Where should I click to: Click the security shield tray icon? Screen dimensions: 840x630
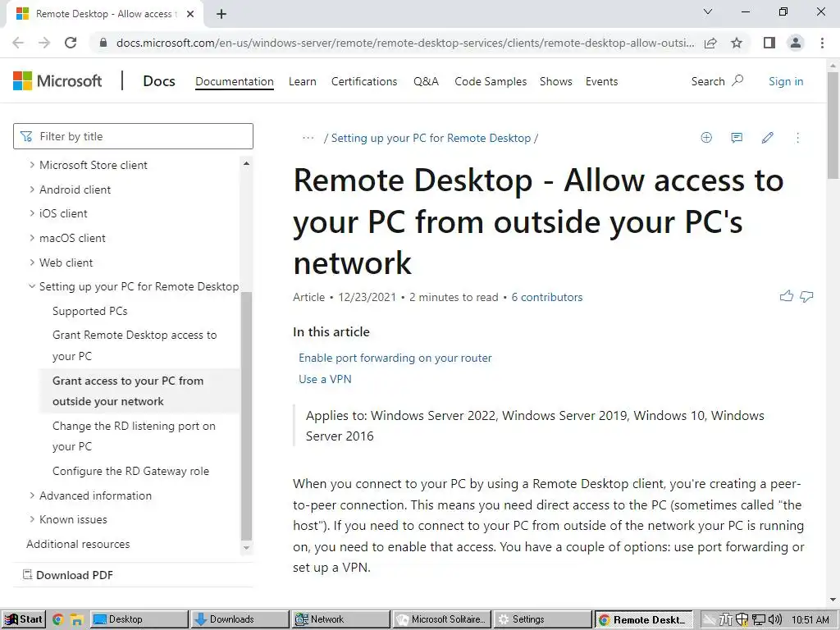pyautogui.click(x=742, y=619)
